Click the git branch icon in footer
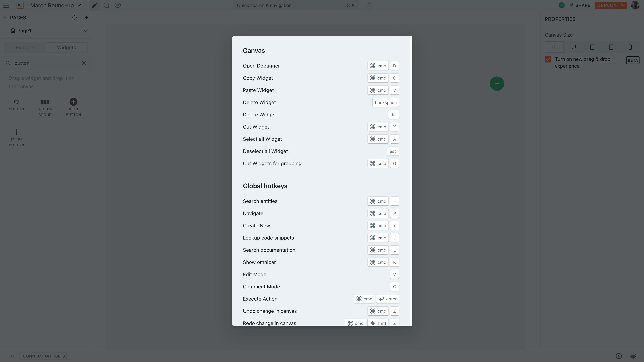Image resolution: width=644 pixels, height=362 pixels. coord(12,356)
